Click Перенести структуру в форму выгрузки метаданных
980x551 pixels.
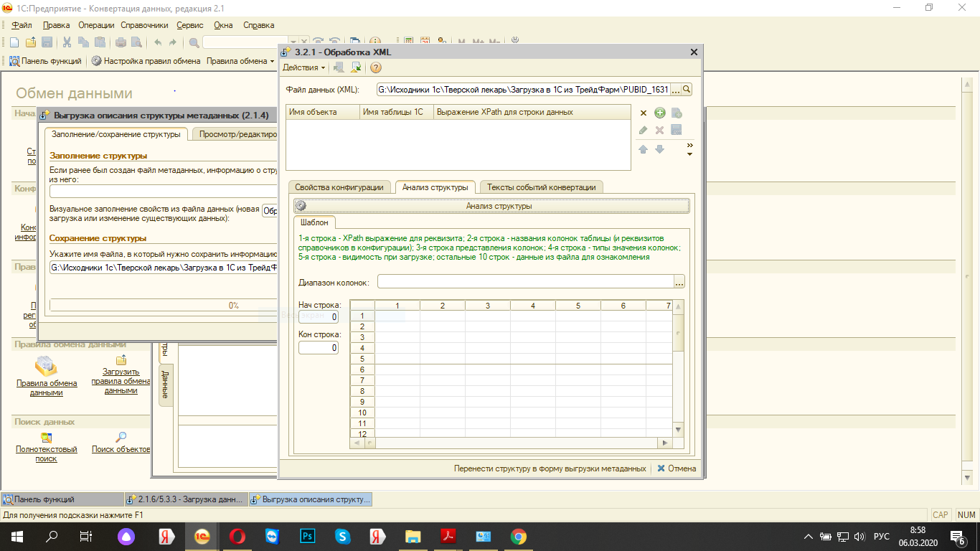click(x=550, y=468)
